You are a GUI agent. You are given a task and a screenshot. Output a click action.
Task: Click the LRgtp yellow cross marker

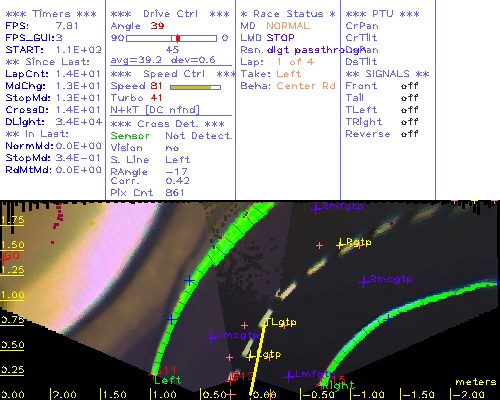pyautogui.click(x=340, y=244)
